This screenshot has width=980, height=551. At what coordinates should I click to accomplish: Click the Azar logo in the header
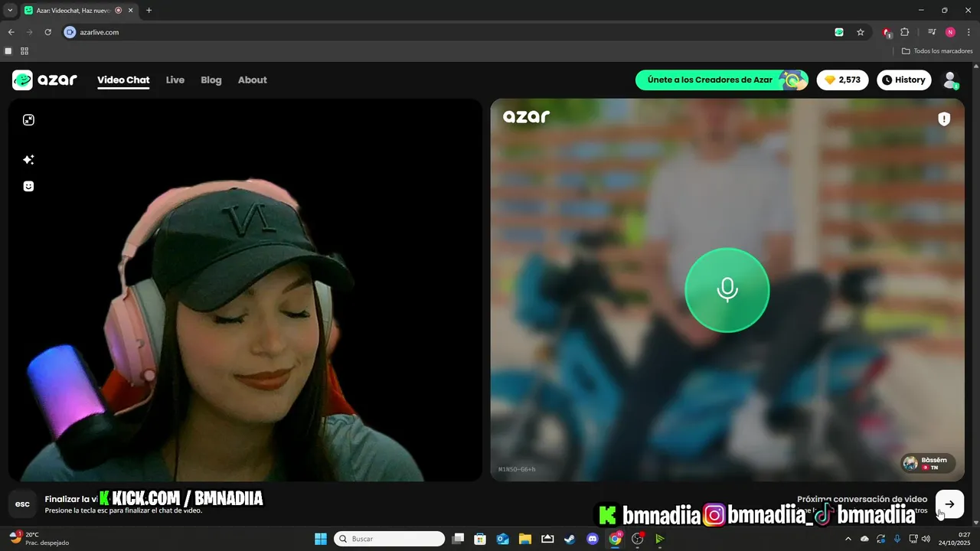coord(44,80)
